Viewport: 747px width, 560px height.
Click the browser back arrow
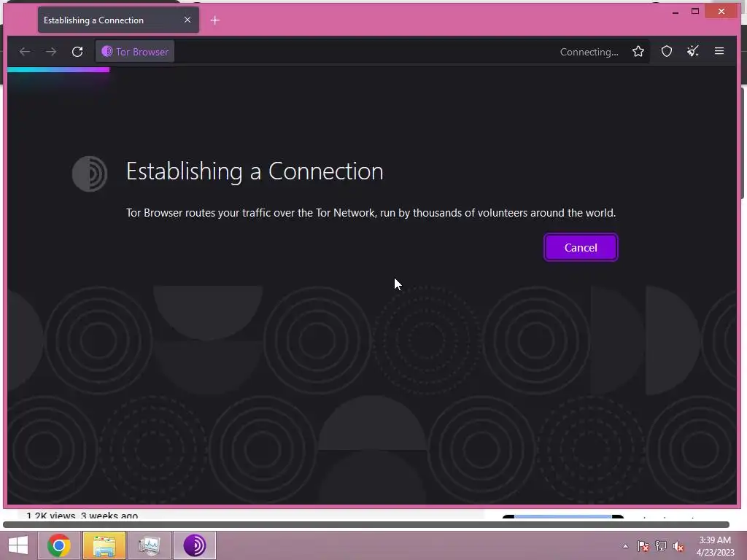[x=25, y=52]
